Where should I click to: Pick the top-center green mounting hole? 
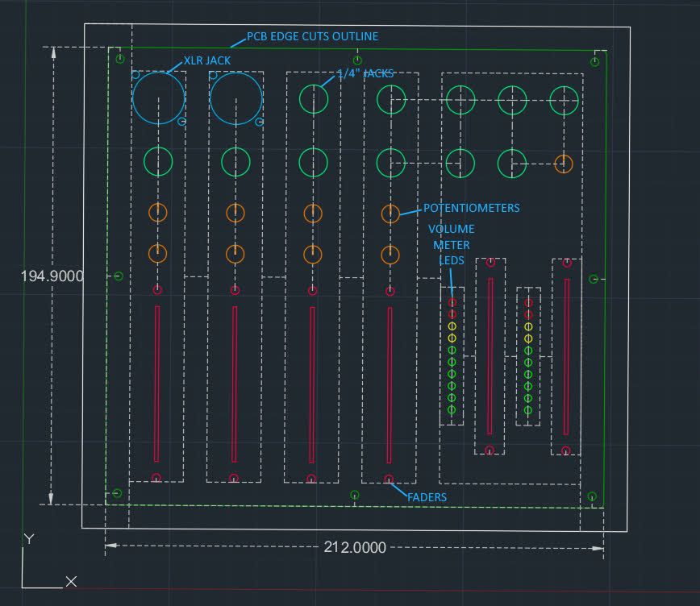[x=358, y=60]
